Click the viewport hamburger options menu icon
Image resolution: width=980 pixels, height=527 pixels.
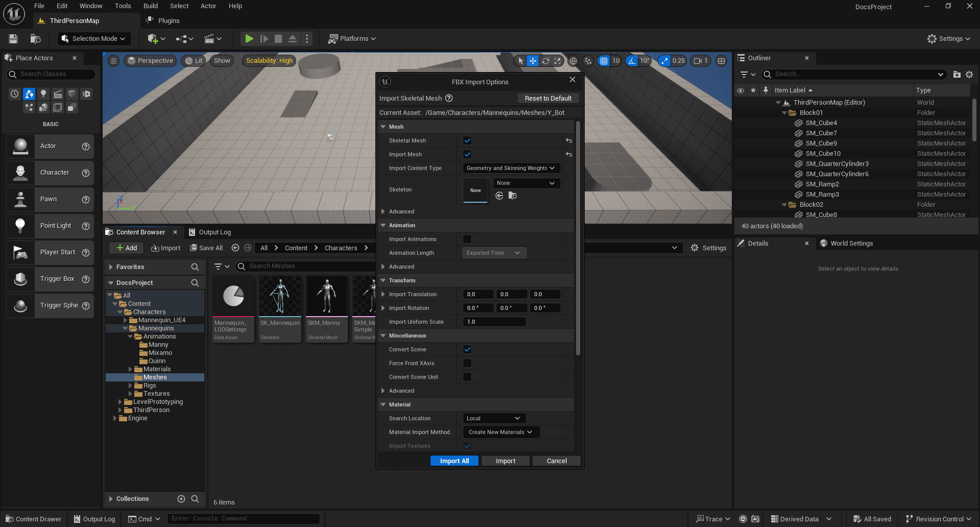(114, 61)
